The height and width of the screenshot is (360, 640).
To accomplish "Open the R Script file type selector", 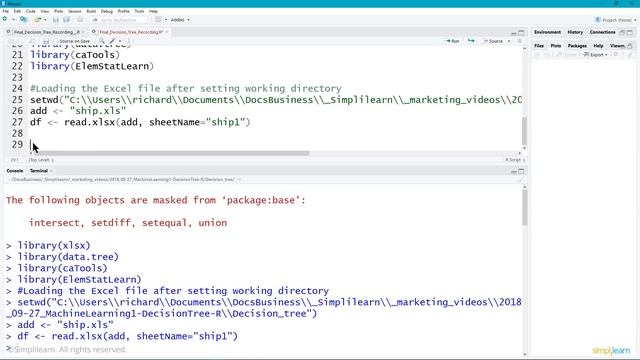I will click(515, 160).
